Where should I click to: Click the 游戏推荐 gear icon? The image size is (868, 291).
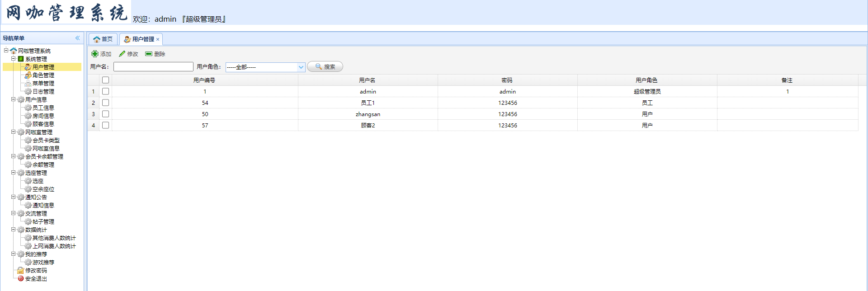tap(28, 262)
